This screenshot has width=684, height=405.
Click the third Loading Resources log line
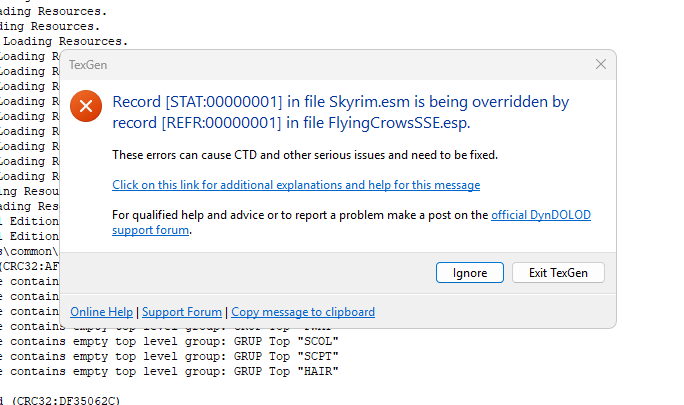coord(64,41)
